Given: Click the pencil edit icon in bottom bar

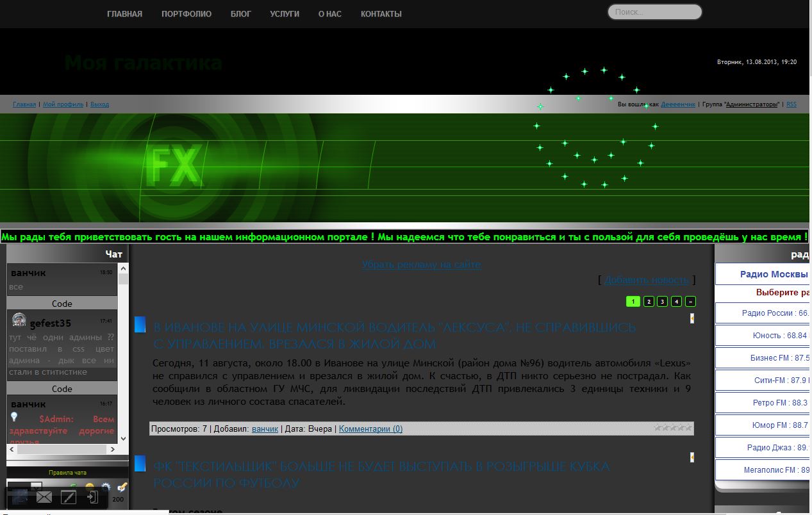Looking at the screenshot, I should [x=68, y=497].
